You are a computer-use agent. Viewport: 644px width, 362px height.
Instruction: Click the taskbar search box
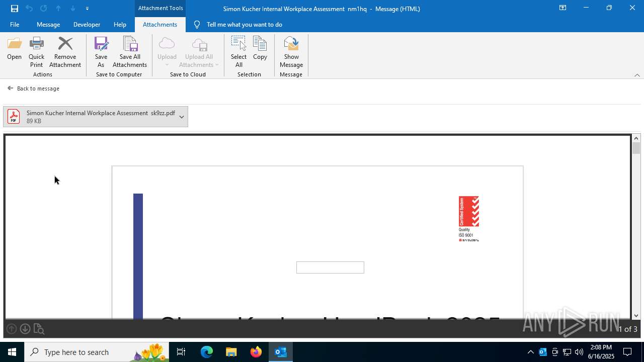tap(97, 352)
